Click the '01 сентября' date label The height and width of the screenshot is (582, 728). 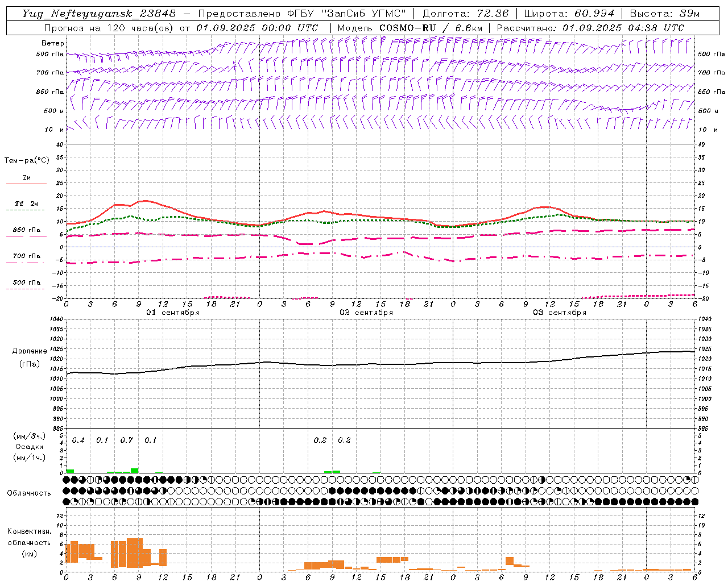click(x=173, y=313)
